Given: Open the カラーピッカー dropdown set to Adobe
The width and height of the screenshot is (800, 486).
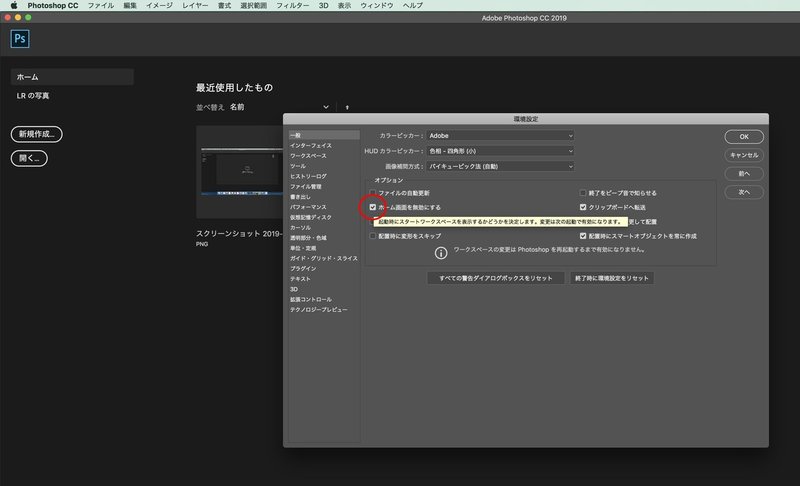Looking at the screenshot, I should point(501,136).
